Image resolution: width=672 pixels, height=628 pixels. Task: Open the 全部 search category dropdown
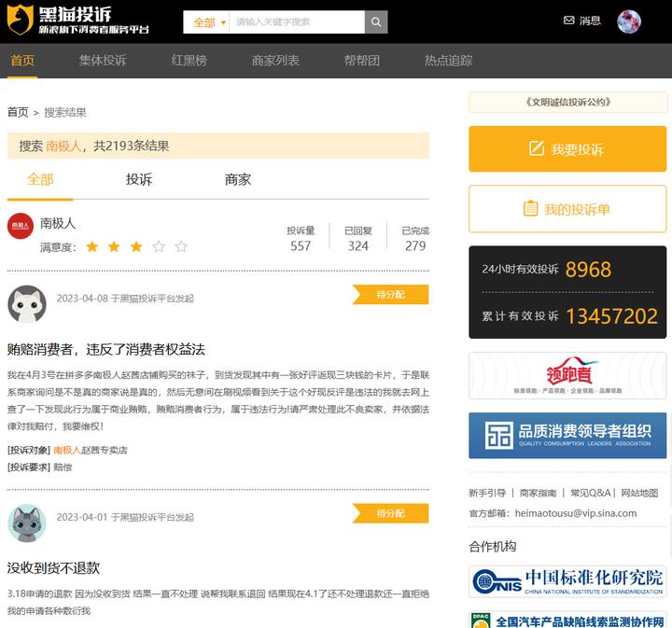click(209, 22)
